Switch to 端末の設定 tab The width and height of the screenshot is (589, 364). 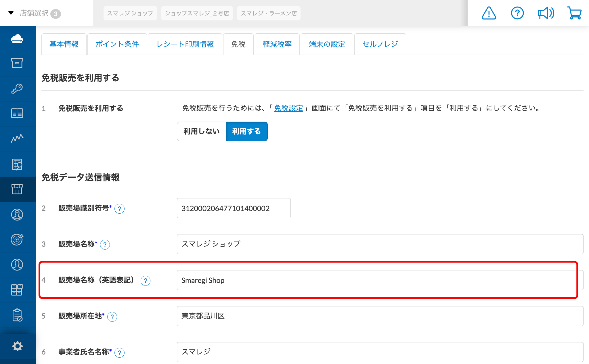point(327,44)
